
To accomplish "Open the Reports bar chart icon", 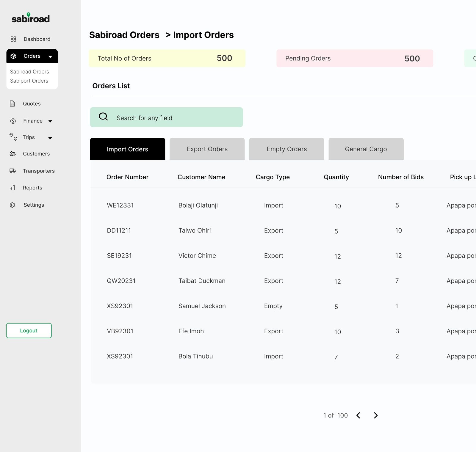I will (12, 188).
